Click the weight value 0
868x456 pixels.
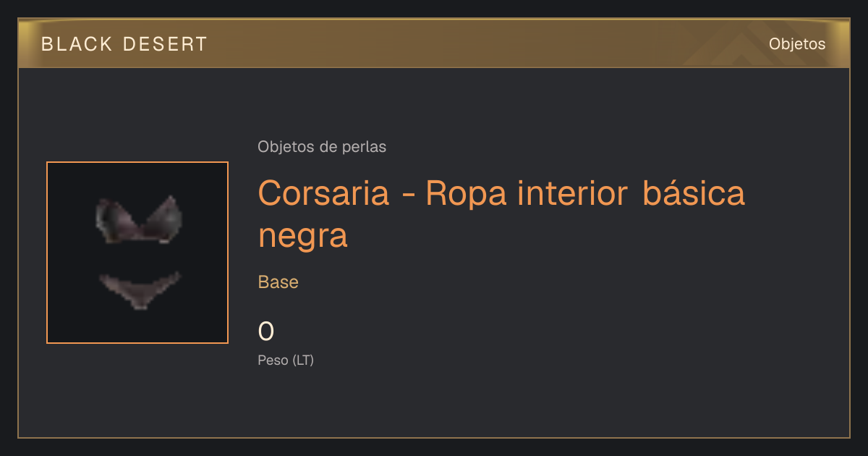(266, 332)
